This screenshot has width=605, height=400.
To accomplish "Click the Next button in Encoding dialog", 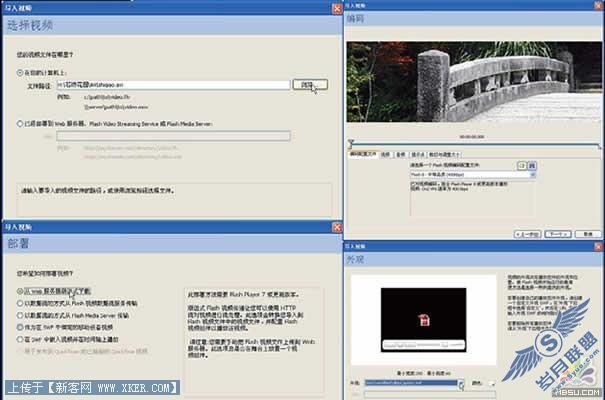I will 558,234.
